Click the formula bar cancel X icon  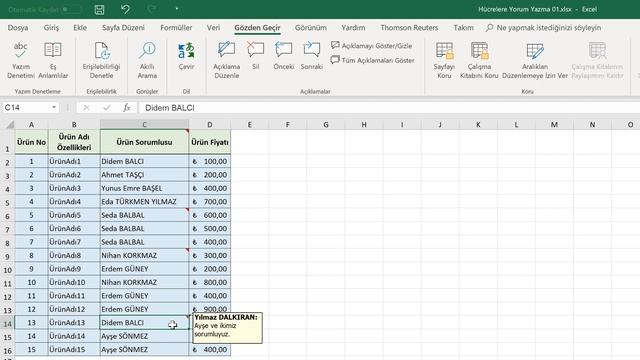tap(86, 108)
